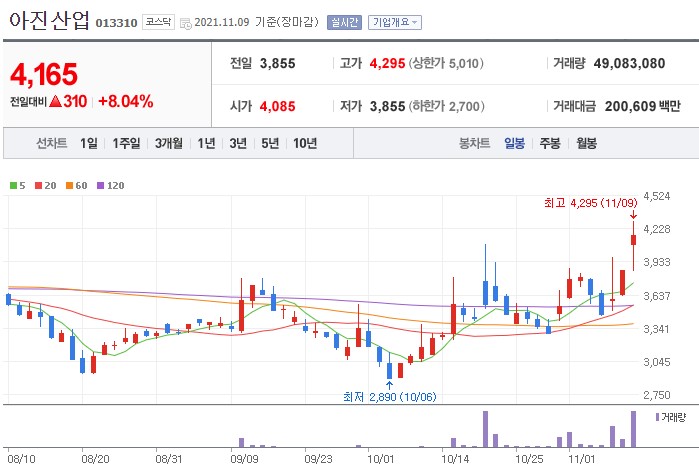Viewport: 699px width, 471px height.
Task: Click the 11/09 volume bar
Action: [633, 429]
